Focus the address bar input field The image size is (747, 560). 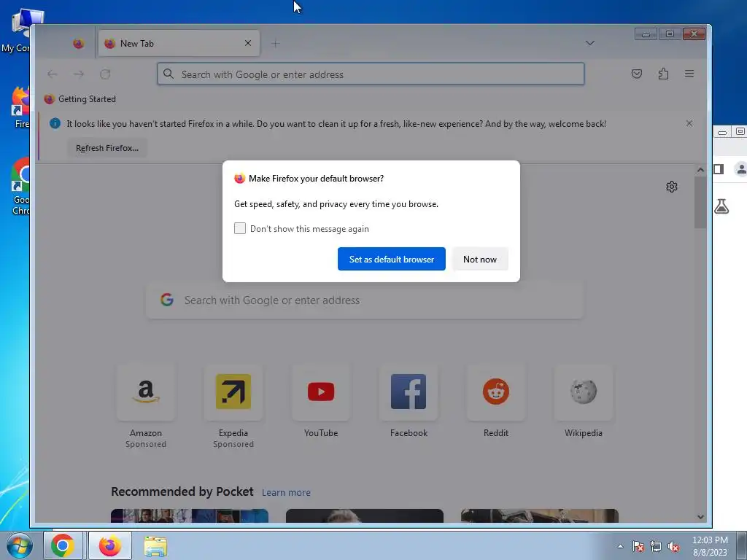pyautogui.click(x=371, y=74)
